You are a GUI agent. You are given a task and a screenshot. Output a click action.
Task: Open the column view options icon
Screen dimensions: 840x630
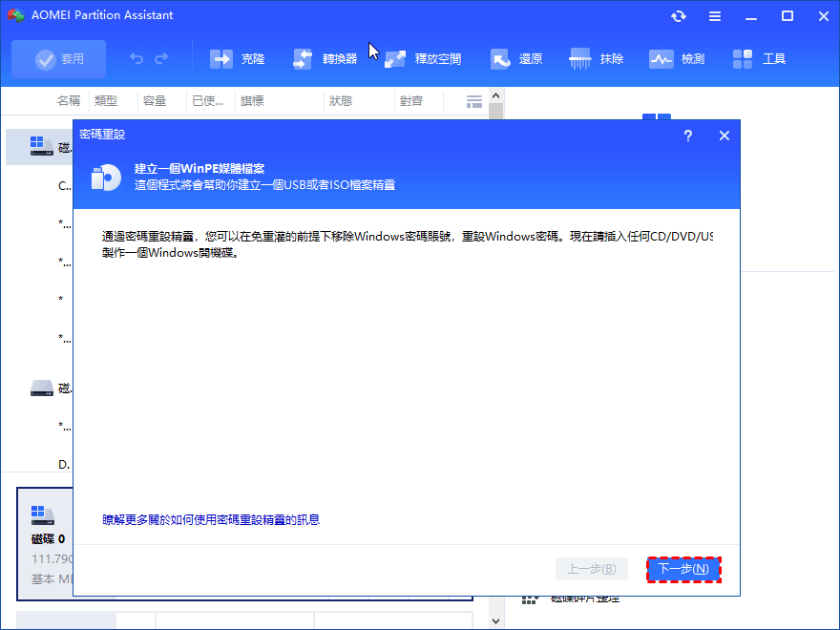(473, 101)
